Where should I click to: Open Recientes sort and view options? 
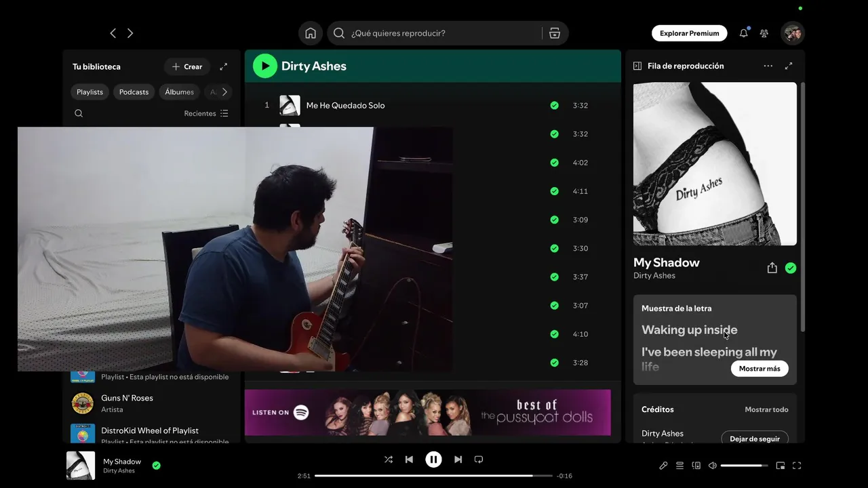[x=206, y=113]
